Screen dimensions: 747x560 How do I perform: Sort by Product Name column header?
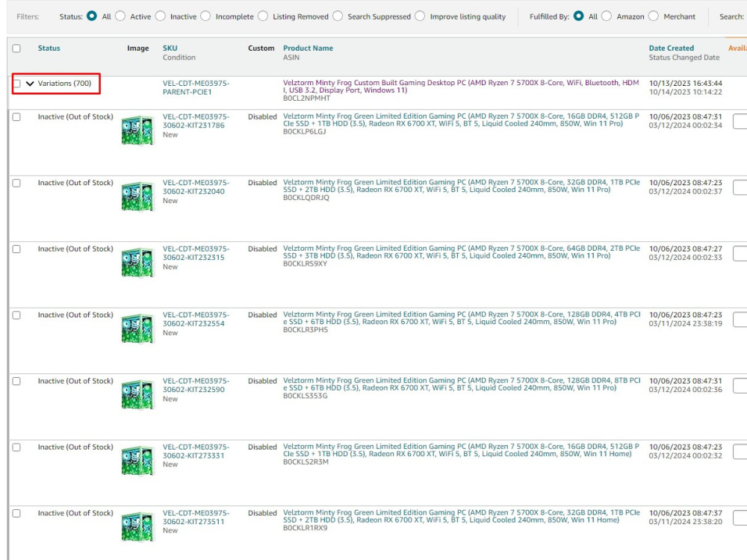[x=308, y=48]
